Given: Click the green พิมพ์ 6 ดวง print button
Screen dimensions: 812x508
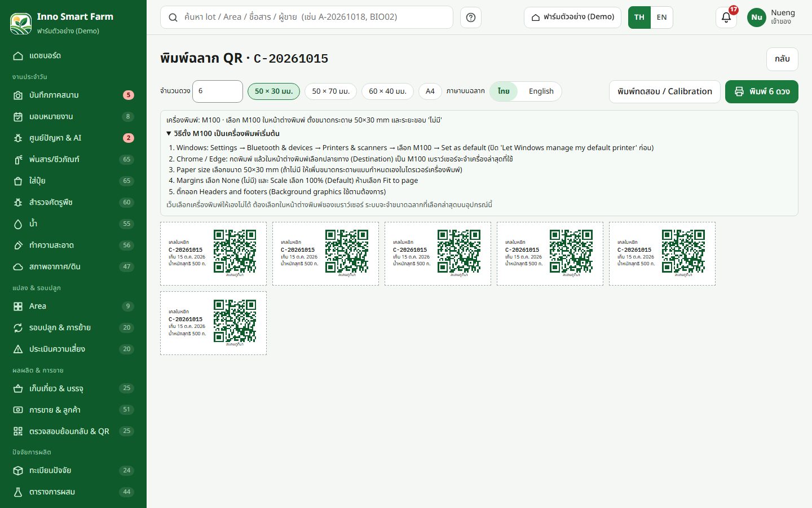Looking at the screenshot, I should coord(762,91).
